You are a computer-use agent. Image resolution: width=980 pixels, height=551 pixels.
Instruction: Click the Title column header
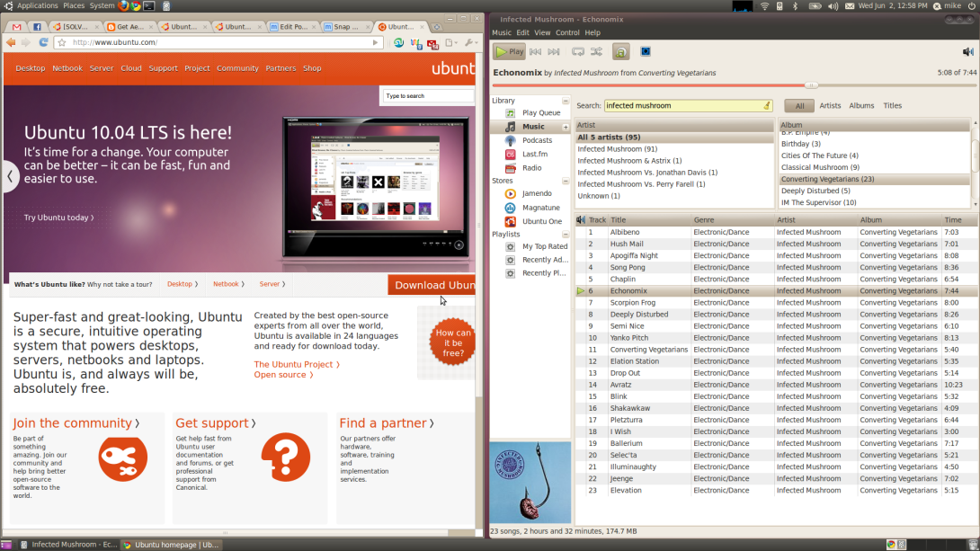coord(649,220)
